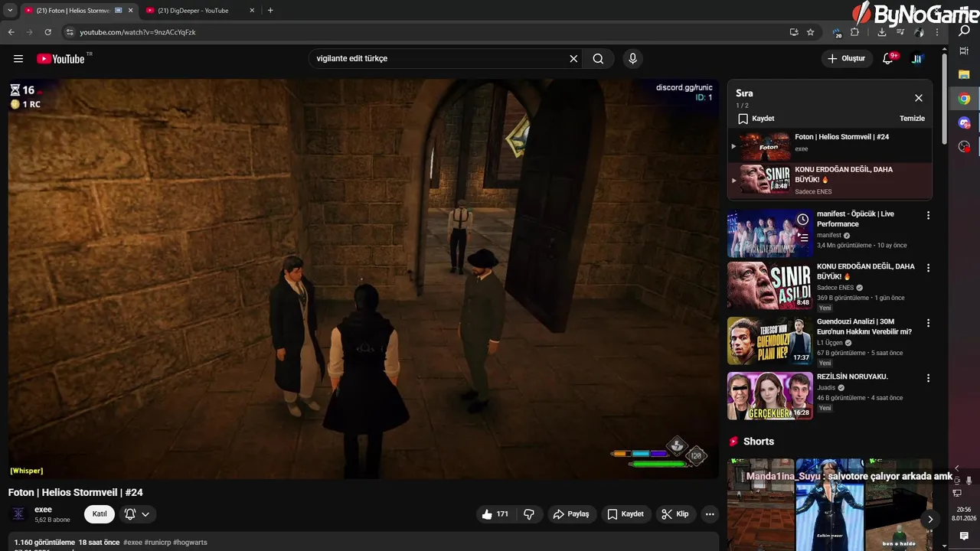Open the tab search dropdown arrow
The image size is (980, 551).
[10, 11]
